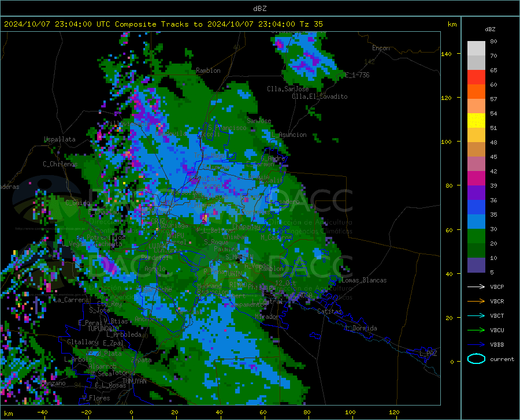This screenshot has height=420, width=520.
Task: Click the Clla.El_Cavadito label
Action: click(x=320, y=96)
